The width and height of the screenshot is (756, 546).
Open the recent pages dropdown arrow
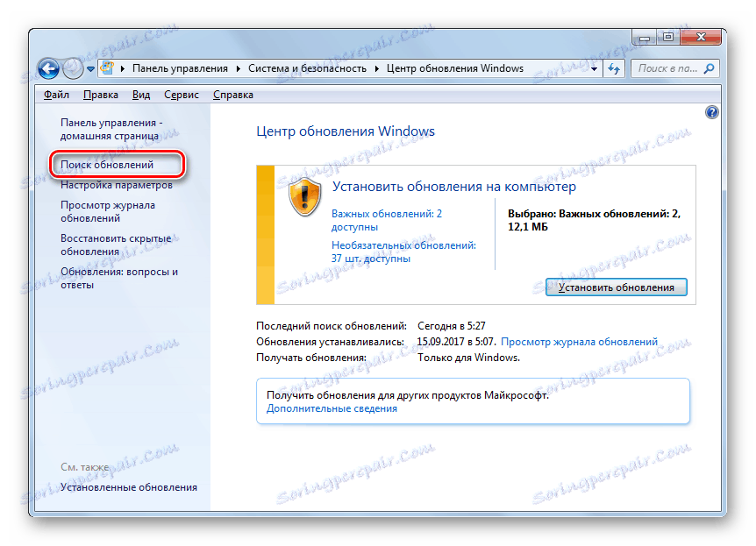(90, 69)
